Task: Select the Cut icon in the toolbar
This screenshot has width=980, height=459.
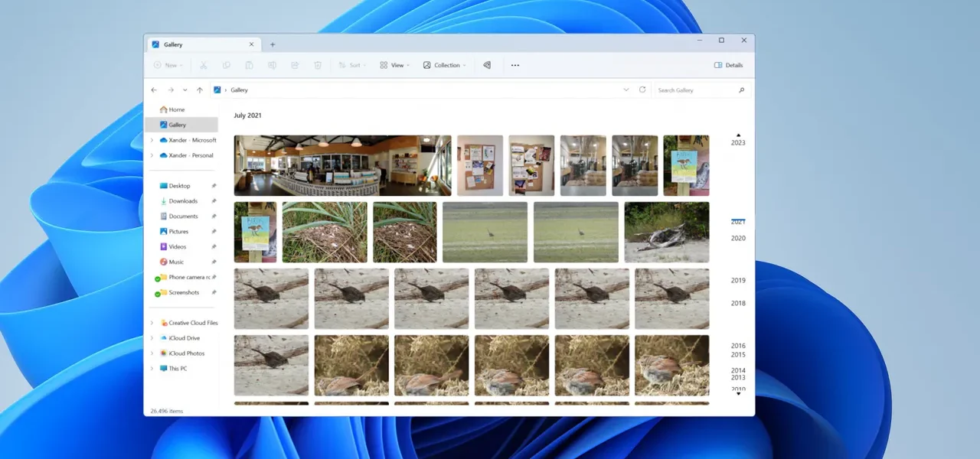Action: pyautogui.click(x=203, y=65)
